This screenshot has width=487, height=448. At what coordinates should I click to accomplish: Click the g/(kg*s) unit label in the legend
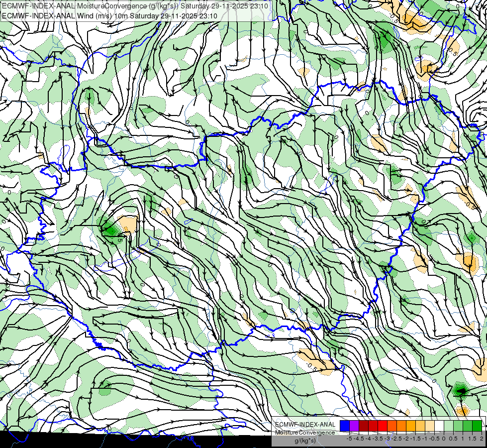[x=305, y=441]
